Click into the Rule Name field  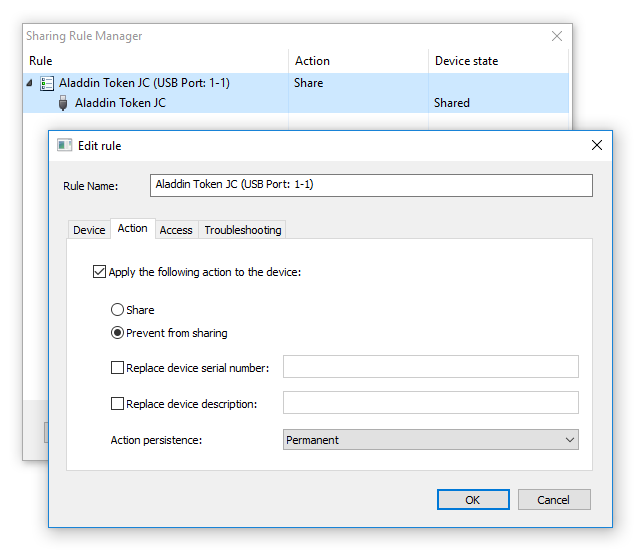coord(371,185)
